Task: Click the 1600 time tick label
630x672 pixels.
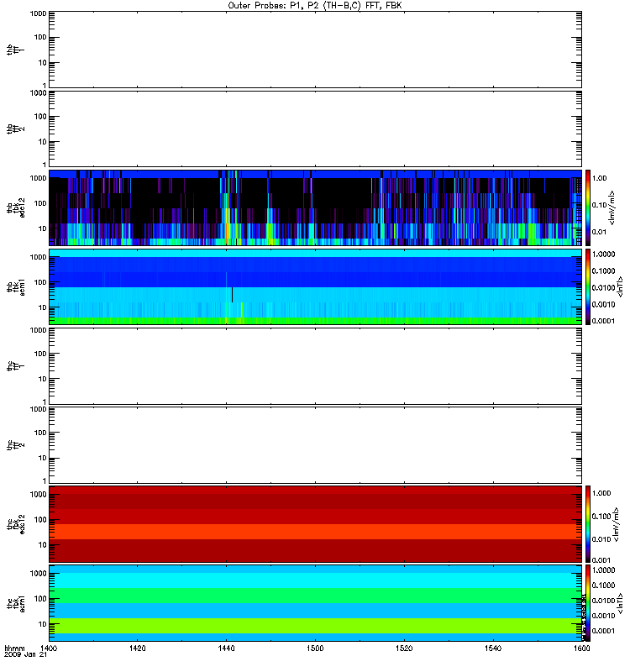Action: 581,648
